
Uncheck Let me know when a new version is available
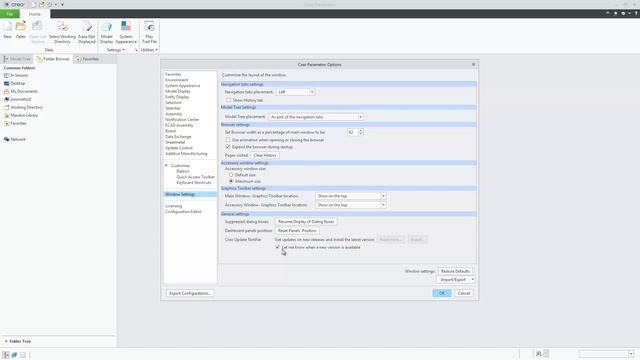coord(278,247)
